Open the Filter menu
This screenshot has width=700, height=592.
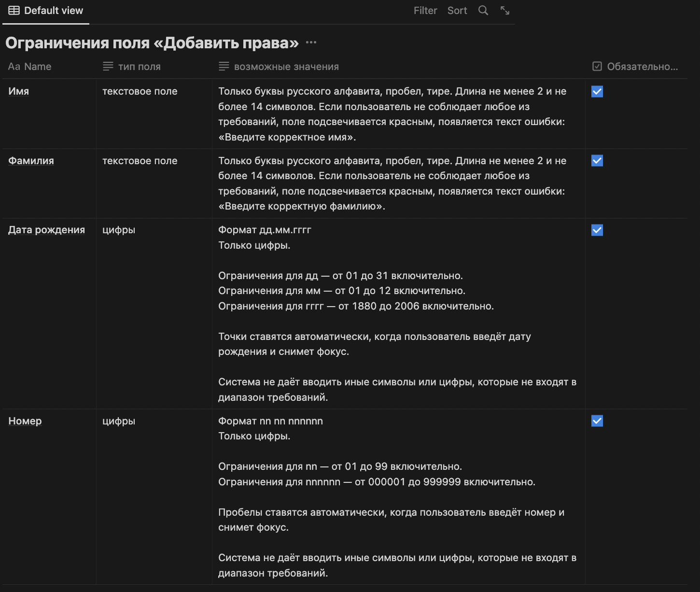(425, 10)
